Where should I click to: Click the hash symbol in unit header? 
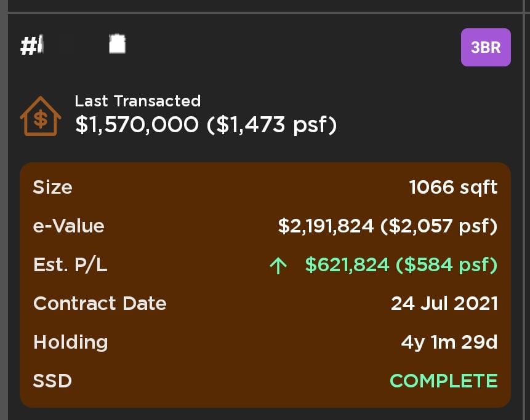(29, 47)
